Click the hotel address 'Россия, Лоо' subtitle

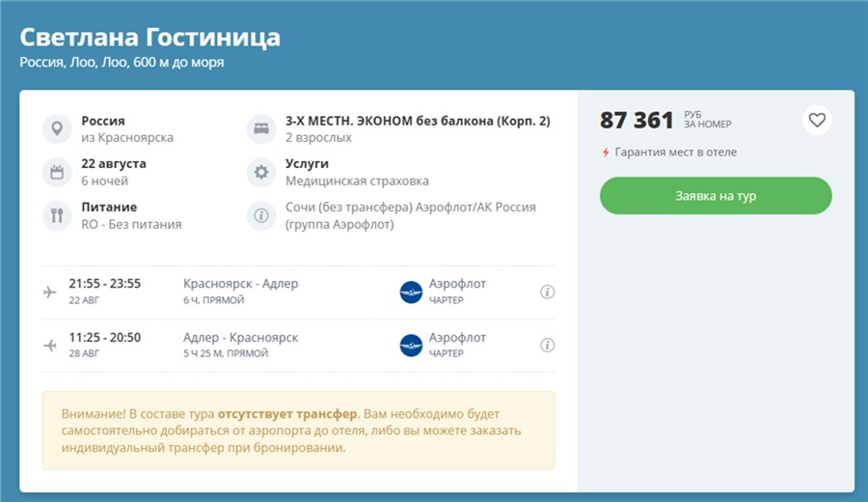(122, 64)
